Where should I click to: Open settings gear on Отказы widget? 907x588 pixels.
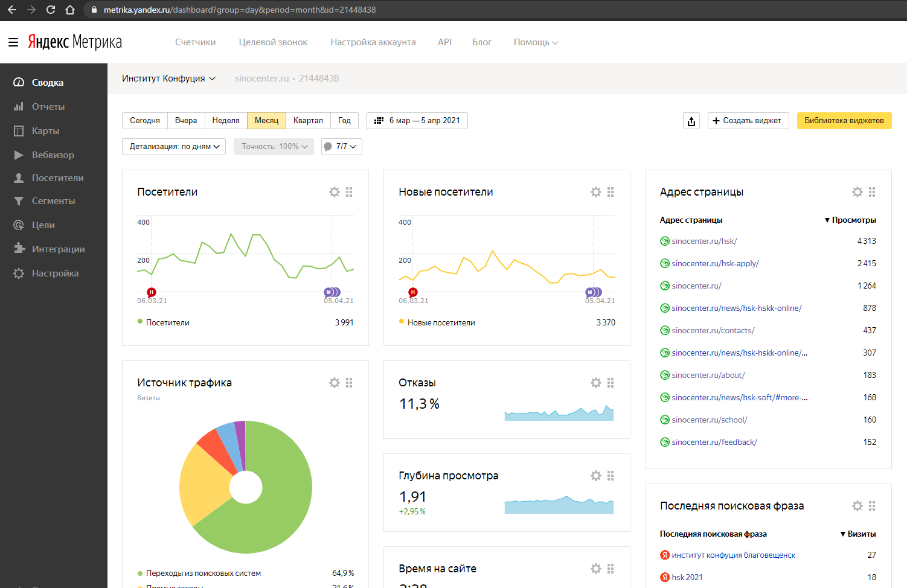[596, 383]
